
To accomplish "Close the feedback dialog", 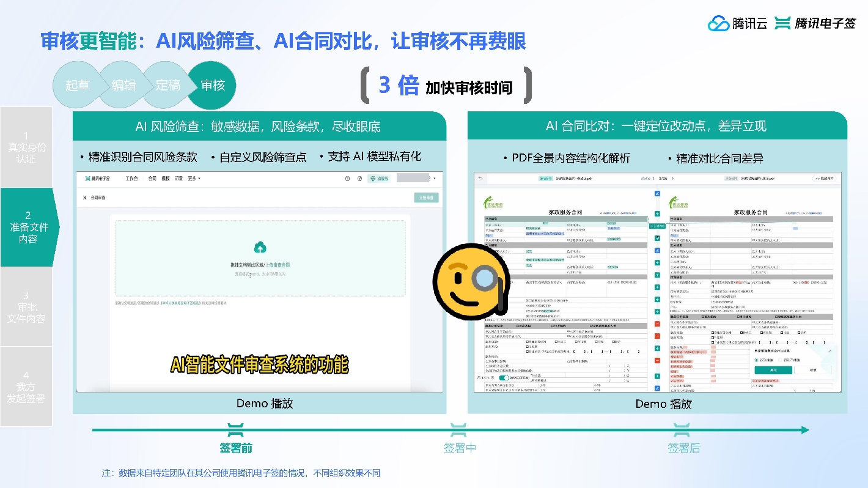I will [830, 351].
